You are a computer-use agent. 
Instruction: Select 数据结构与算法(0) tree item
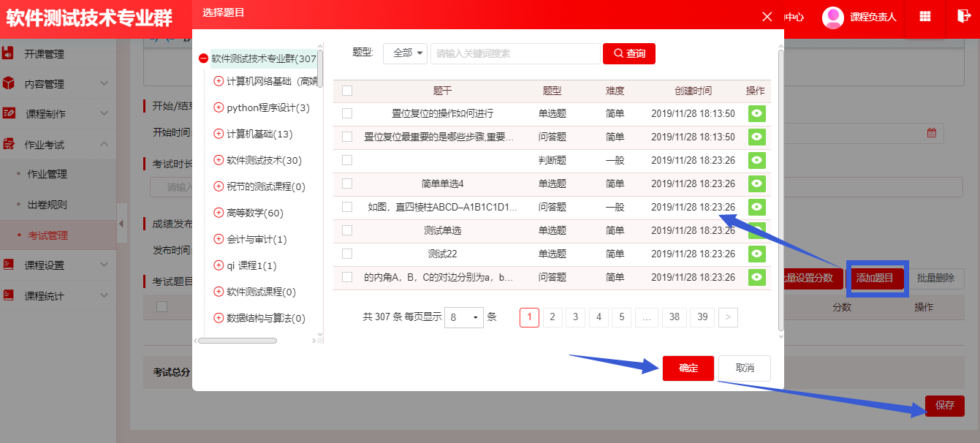tap(266, 318)
